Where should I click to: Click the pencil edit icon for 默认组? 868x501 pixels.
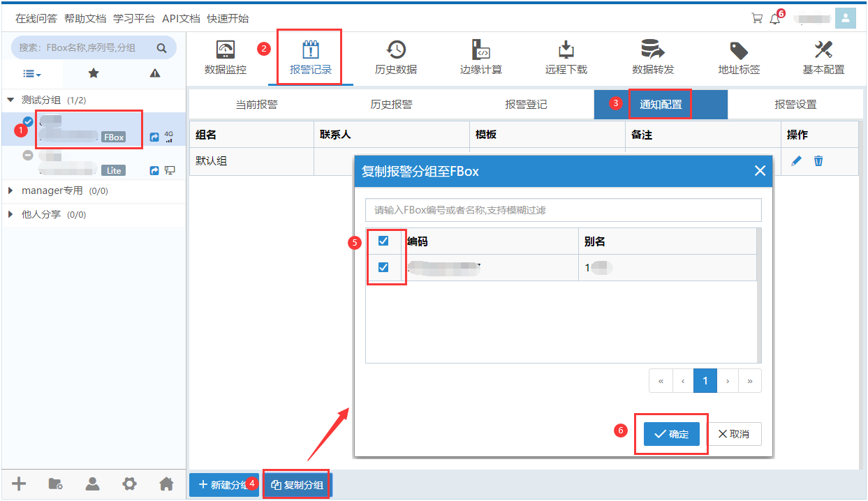coord(796,161)
